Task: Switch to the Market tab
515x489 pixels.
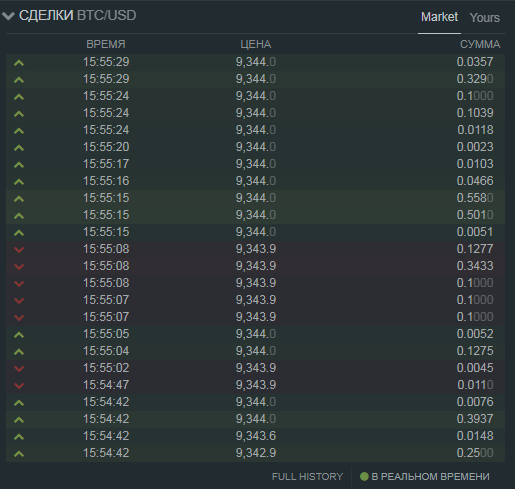Action: 439,17
